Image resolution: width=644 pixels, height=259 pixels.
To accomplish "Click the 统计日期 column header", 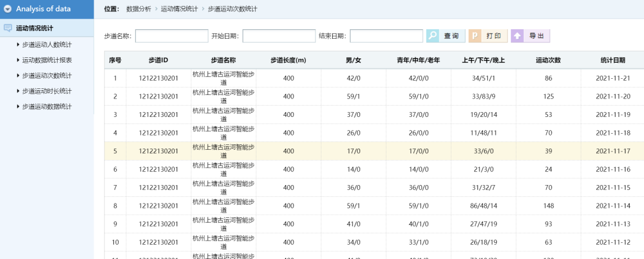I will (x=613, y=60).
